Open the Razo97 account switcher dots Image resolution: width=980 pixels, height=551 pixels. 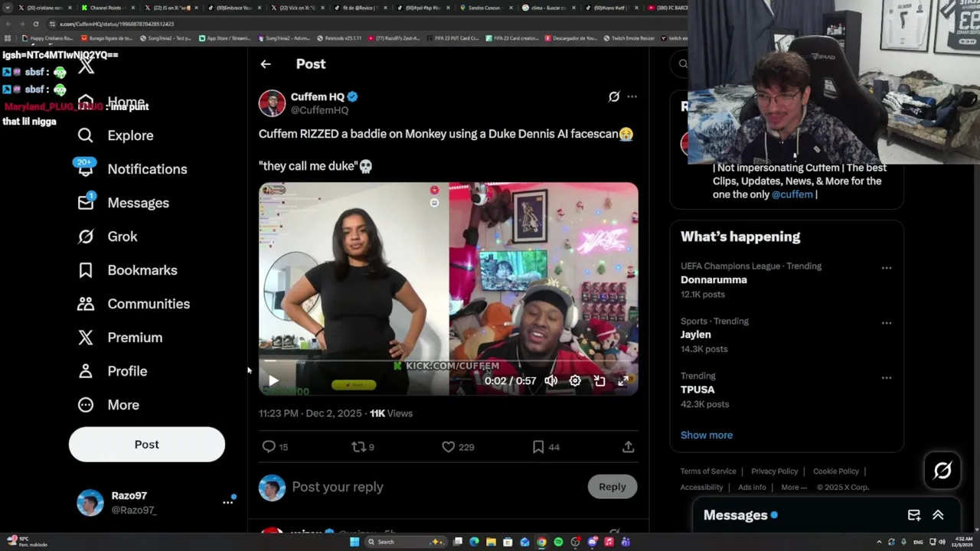point(227,502)
